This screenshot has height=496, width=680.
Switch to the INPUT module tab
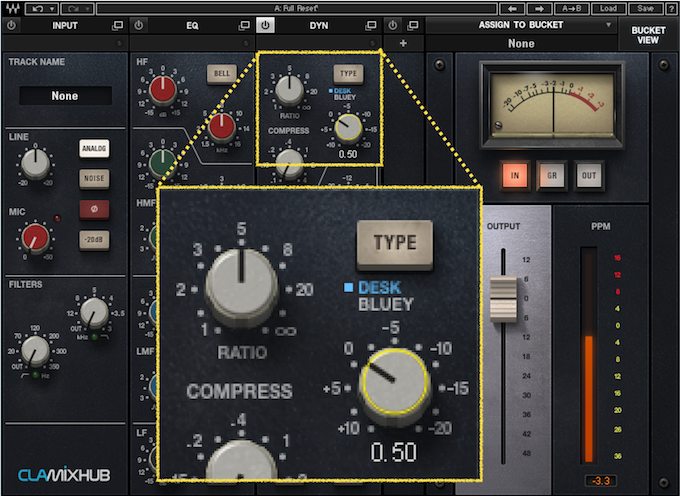tap(65, 26)
